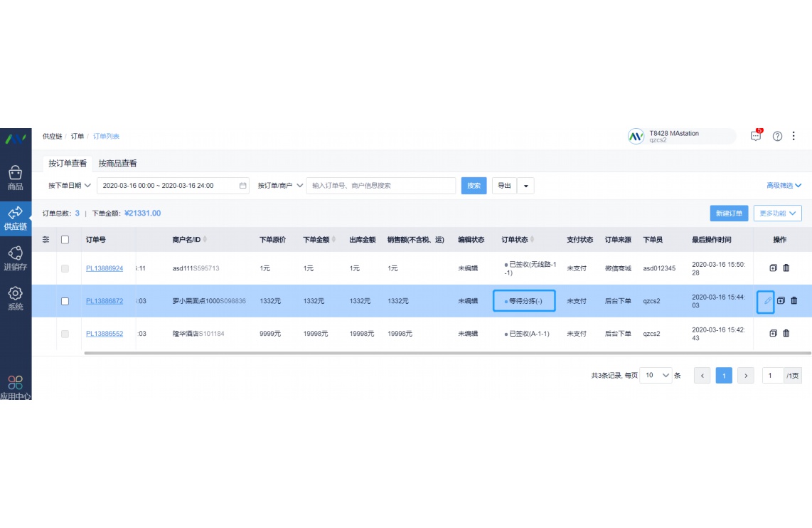Select the 进销存 sidebar icon
This screenshot has height=528, width=812.
click(x=16, y=258)
